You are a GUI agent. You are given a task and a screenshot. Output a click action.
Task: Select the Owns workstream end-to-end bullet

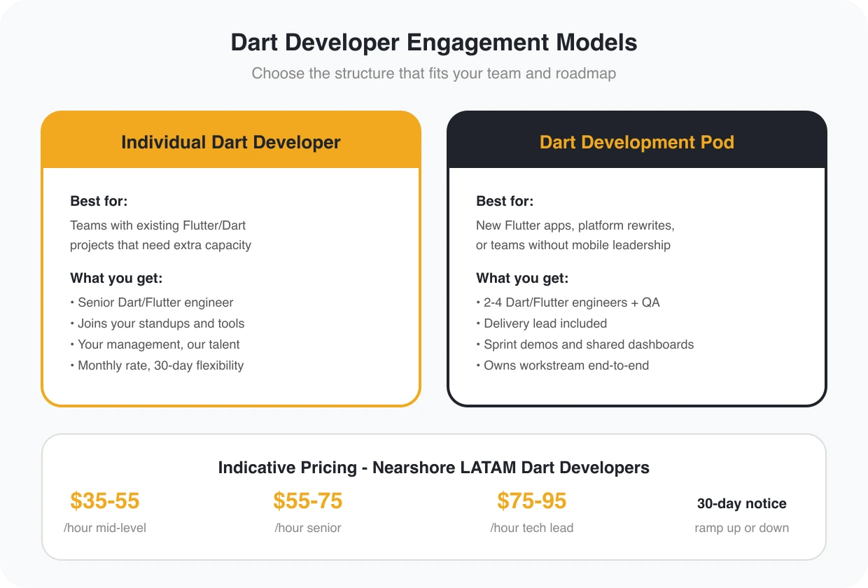561,365
